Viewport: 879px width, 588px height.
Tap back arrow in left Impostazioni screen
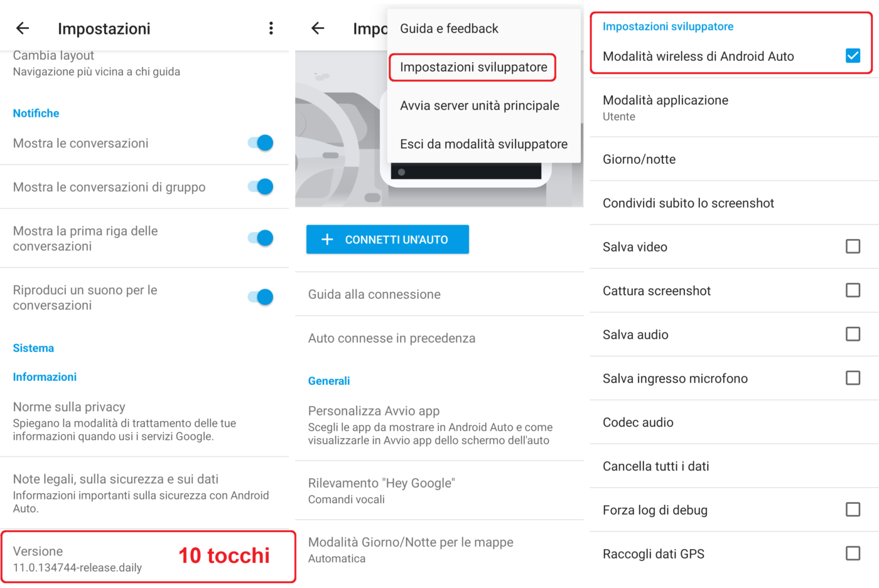tap(23, 28)
